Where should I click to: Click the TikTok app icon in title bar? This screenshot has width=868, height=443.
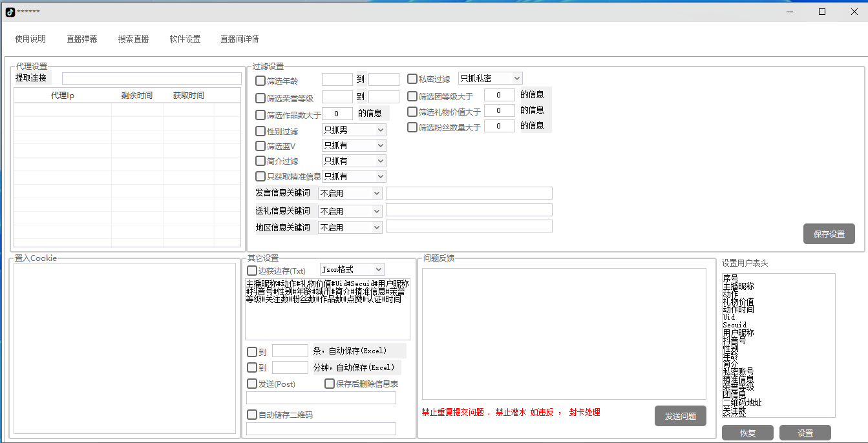coord(10,12)
